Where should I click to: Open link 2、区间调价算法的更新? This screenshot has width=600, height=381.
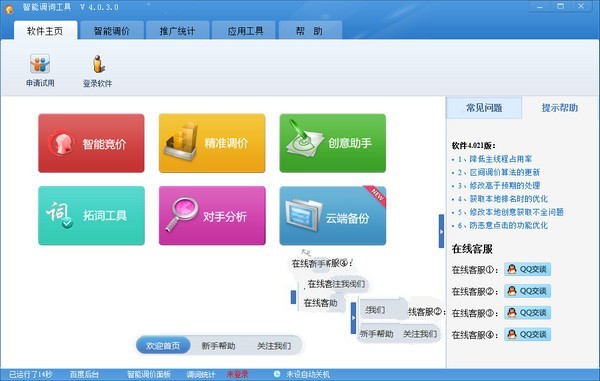499,172
